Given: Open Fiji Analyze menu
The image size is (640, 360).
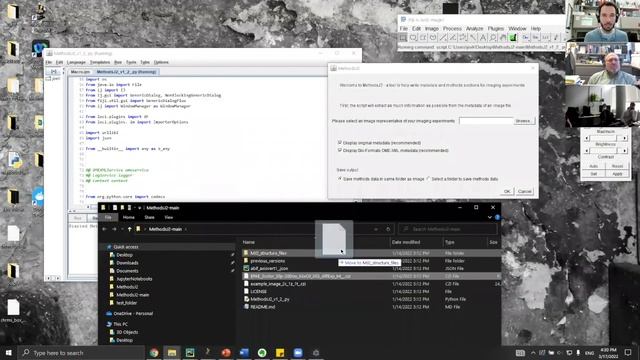Looking at the screenshot, I should [474, 29].
